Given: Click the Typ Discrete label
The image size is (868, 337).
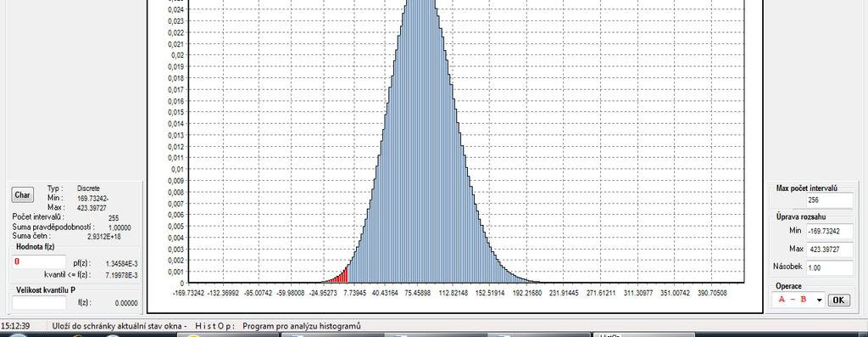Looking at the screenshot, I should coord(88,188).
